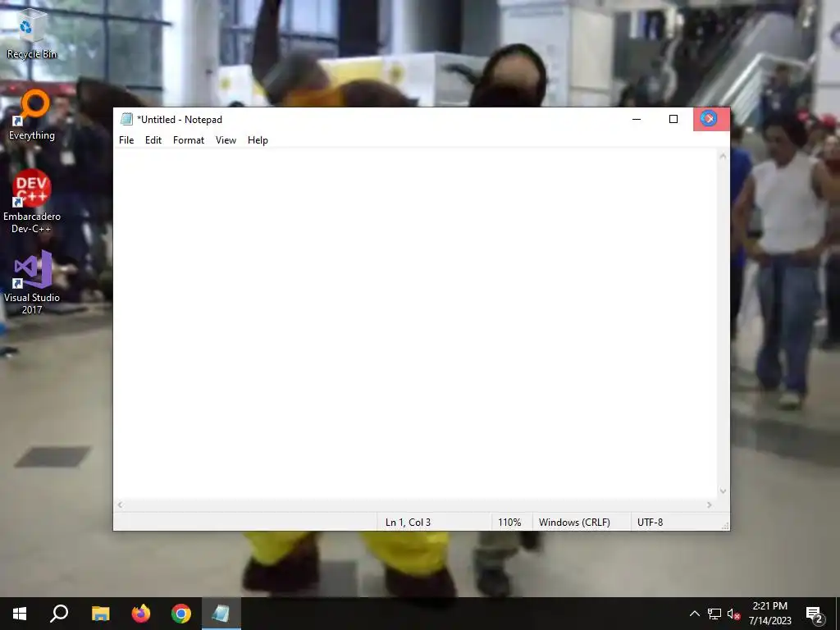
Task: Click the Ln 1, Col 3 status text
Action: pyautogui.click(x=408, y=523)
